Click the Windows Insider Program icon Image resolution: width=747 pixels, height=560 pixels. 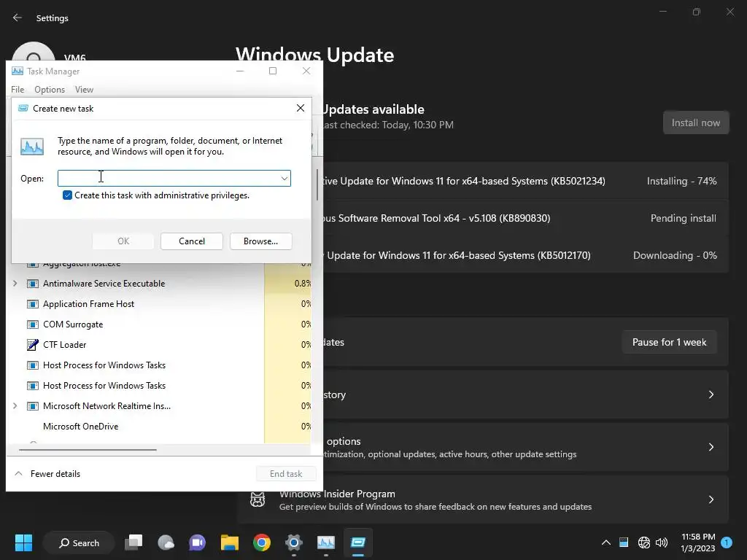tap(258, 499)
